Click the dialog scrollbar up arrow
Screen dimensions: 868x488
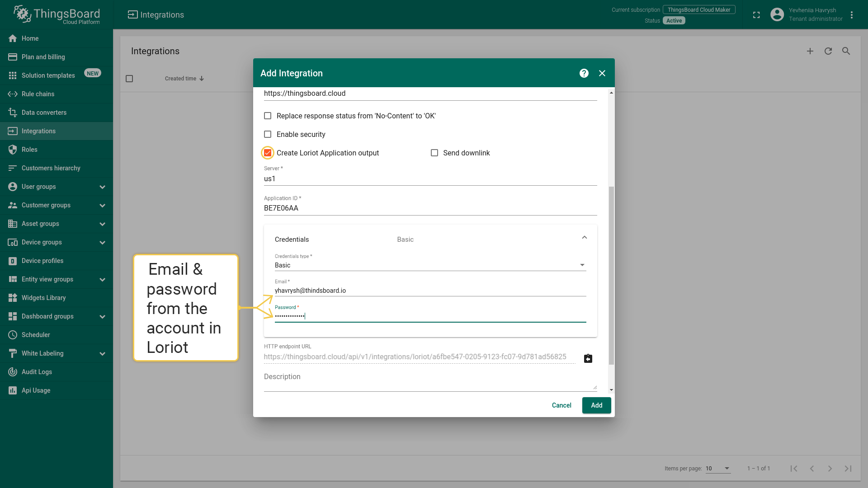611,93
